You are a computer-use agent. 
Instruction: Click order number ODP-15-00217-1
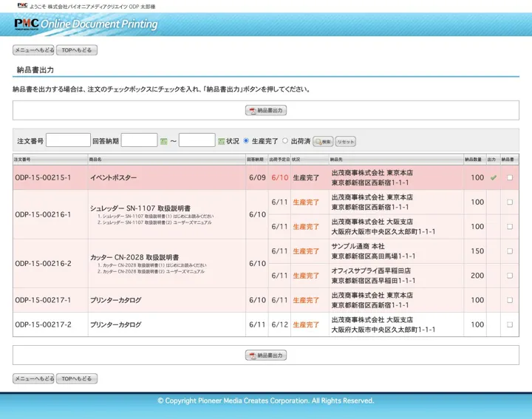pyautogui.click(x=43, y=300)
